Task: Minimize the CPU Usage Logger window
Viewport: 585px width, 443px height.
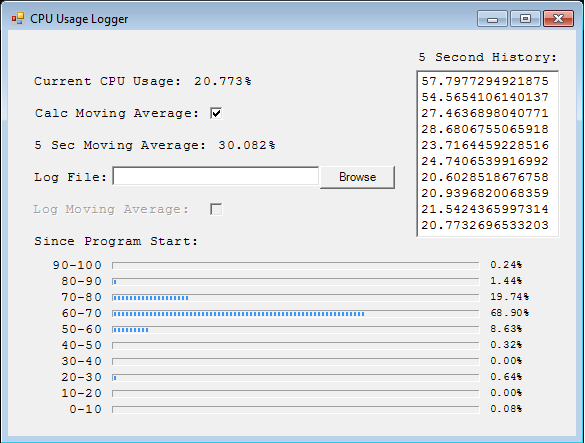Action: click(x=492, y=19)
